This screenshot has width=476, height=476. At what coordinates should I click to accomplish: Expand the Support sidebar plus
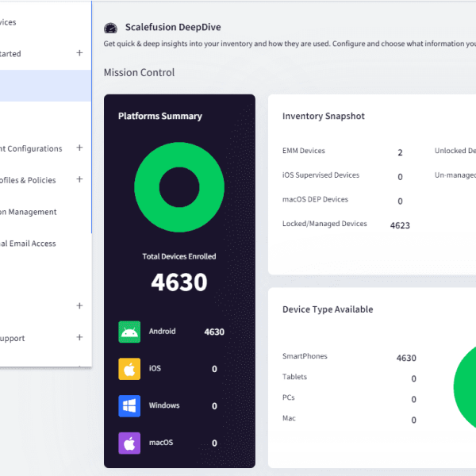click(79, 337)
